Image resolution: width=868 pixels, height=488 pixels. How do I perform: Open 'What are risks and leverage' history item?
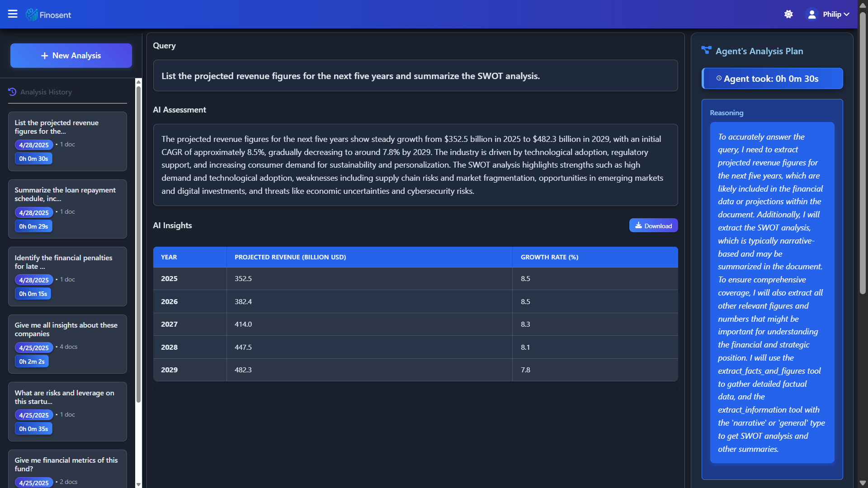click(67, 412)
